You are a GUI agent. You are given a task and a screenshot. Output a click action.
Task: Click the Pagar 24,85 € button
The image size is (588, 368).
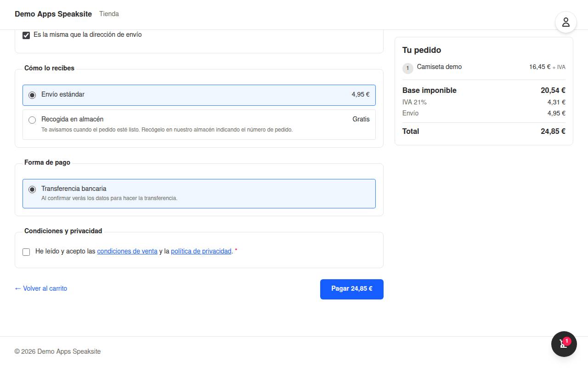352,289
